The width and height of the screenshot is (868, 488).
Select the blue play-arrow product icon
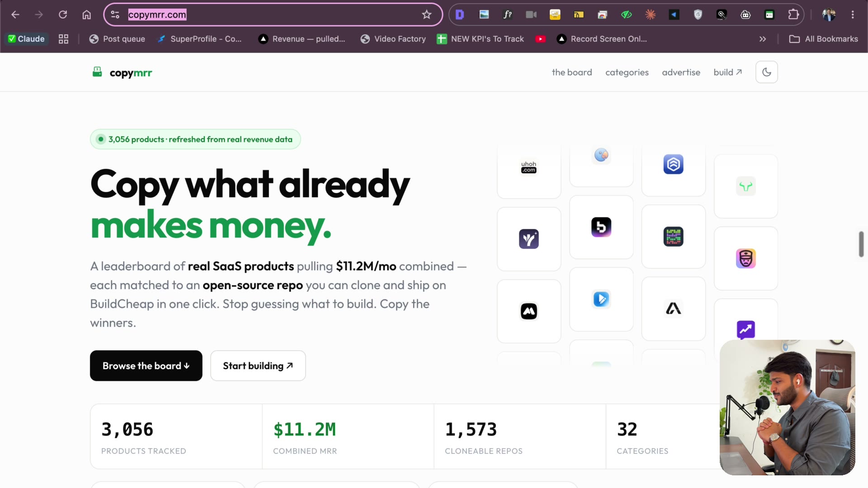point(601,299)
